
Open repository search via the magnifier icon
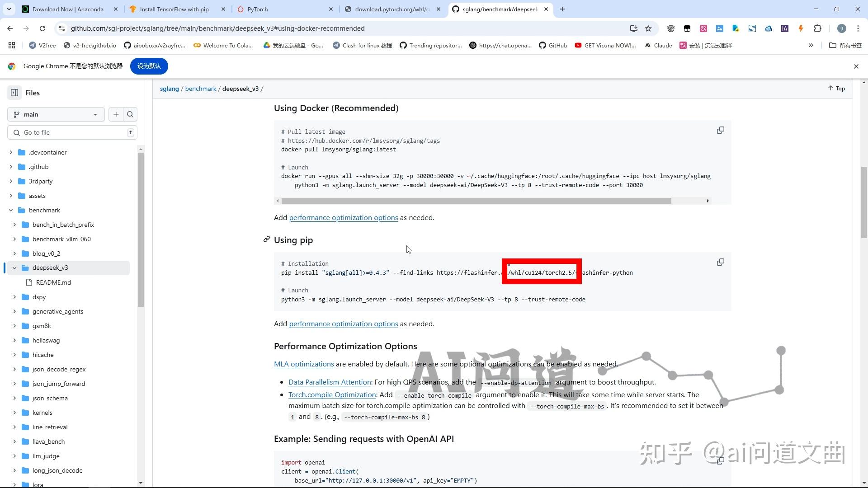(x=130, y=114)
